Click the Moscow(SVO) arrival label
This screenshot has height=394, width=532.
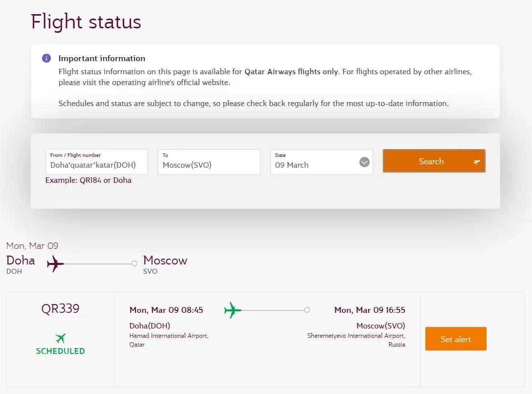(x=381, y=326)
